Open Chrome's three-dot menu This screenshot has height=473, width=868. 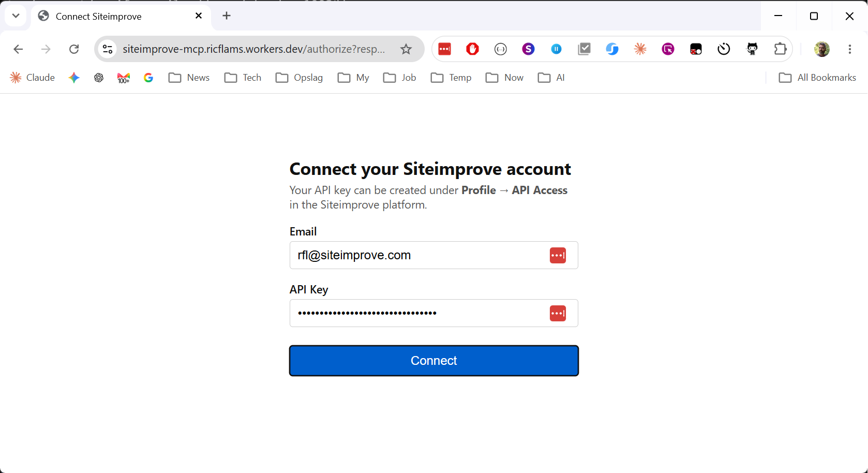pyautogui.click(x=850, y=49)
